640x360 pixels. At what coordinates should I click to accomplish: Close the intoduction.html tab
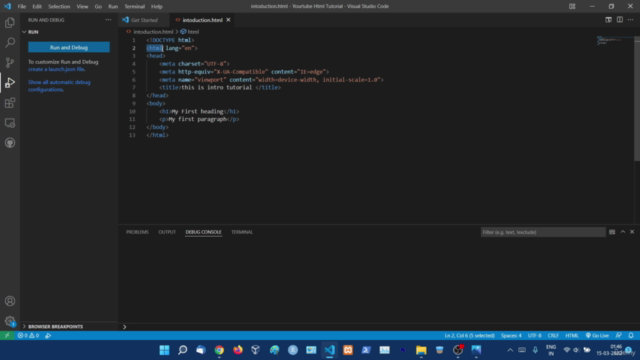(x=228, y=20)
